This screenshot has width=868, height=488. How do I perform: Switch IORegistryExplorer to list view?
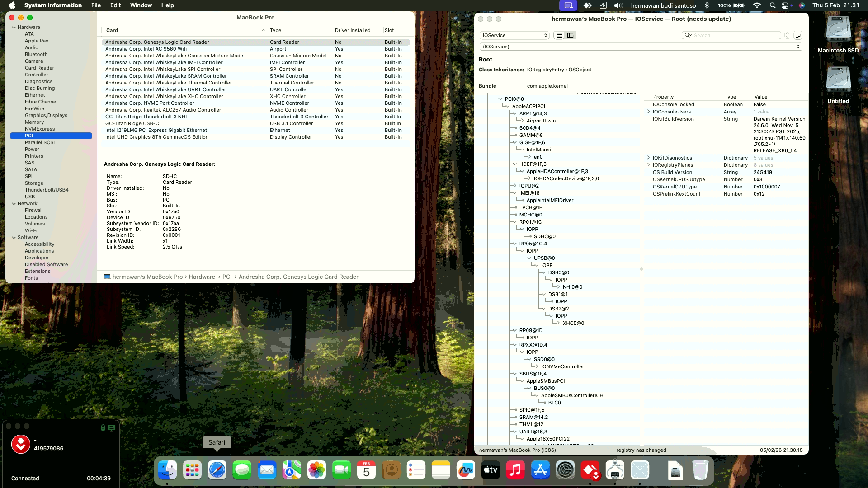559,35
